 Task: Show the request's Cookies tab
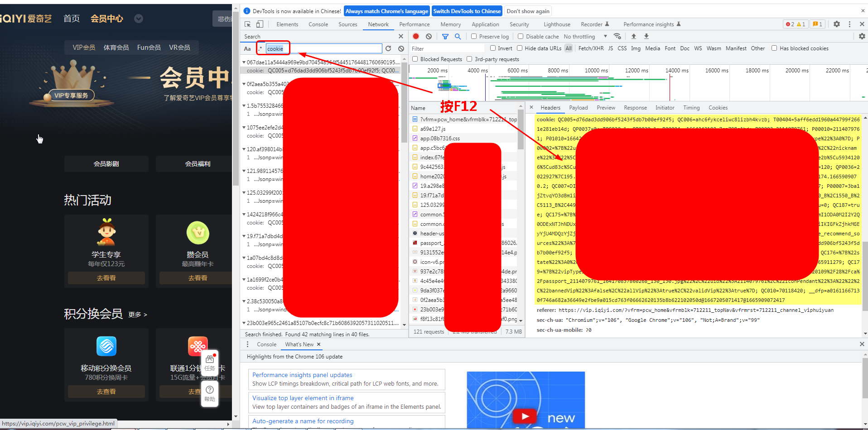[x=718, y=108]
